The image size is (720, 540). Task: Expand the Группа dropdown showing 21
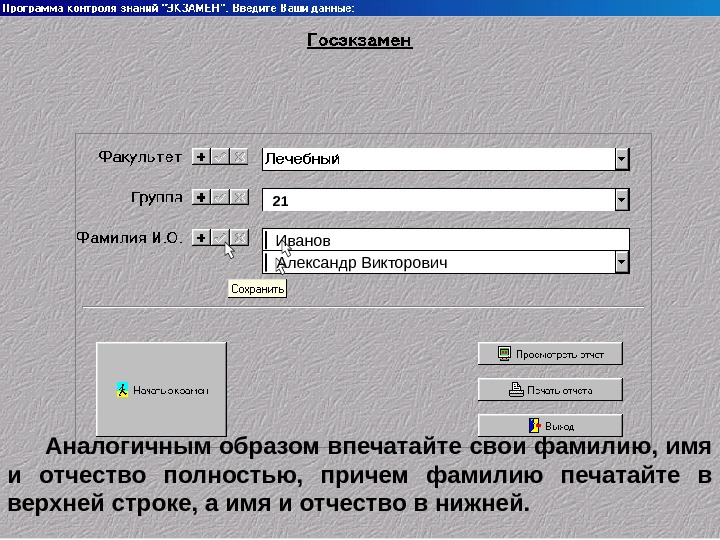(621, 200)
